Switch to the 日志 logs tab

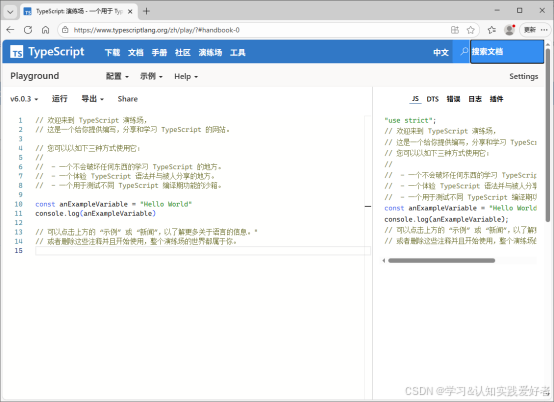[475, 99]
